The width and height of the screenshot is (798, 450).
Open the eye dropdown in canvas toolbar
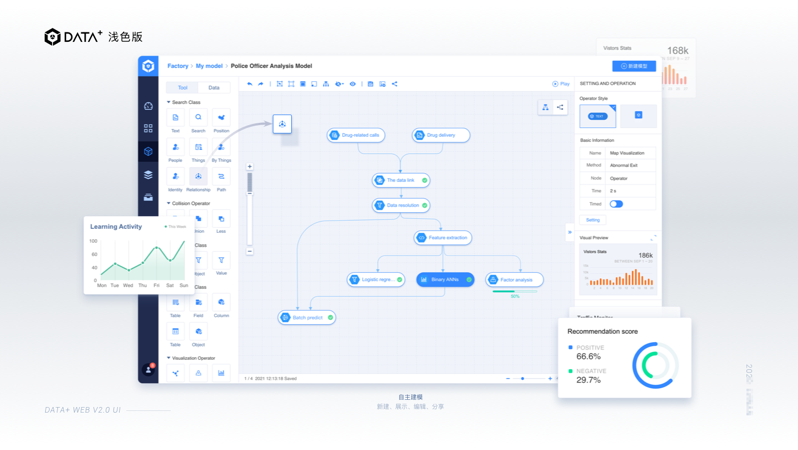(339, 84)
